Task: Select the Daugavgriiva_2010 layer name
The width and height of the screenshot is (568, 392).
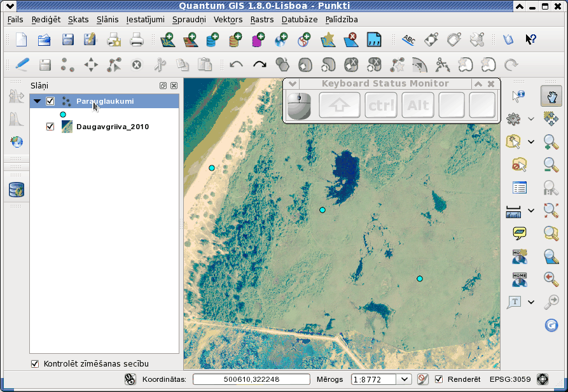Action: pos(113,127)
